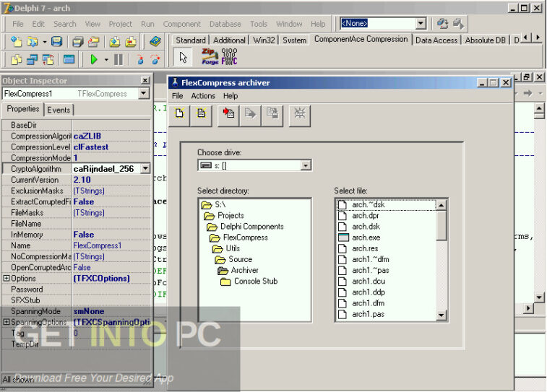This screenshot has width=547, height=392.
Task: Click the View Form icon
Action: (x=32, y=60)
